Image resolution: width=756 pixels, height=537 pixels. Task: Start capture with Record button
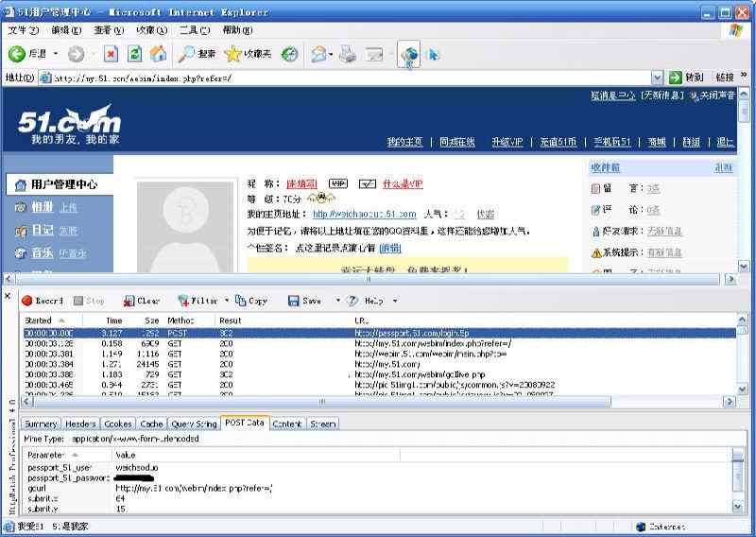click(x=43, y=301)
